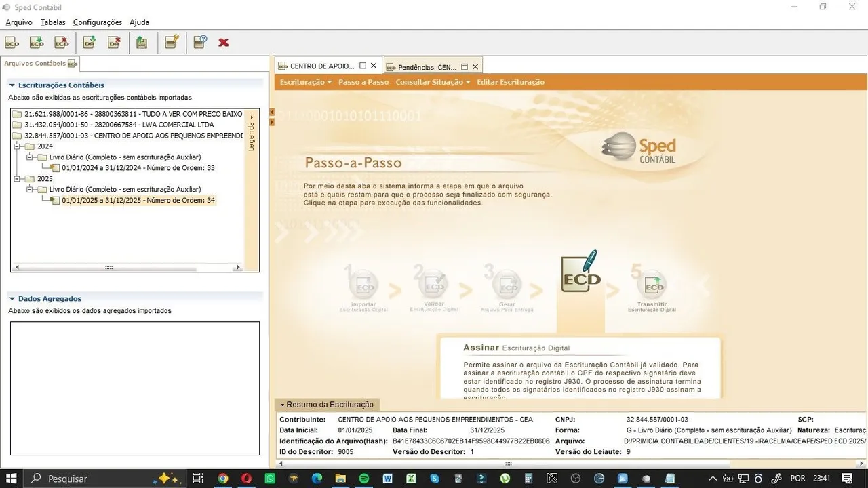Select the Arquivos Contábeis tab
Screen dimensions: 868x488
[41, 64]
